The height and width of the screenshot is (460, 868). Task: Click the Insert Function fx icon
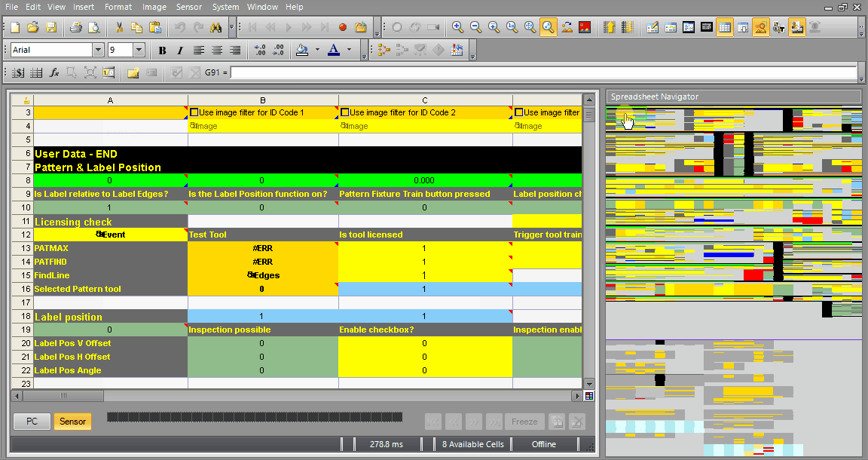pos(54,73)
